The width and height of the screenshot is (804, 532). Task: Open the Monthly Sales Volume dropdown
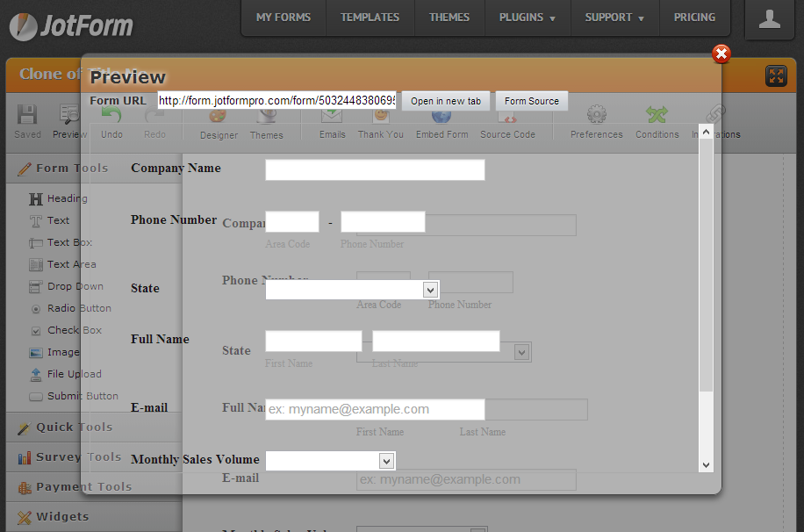[331, 461]
